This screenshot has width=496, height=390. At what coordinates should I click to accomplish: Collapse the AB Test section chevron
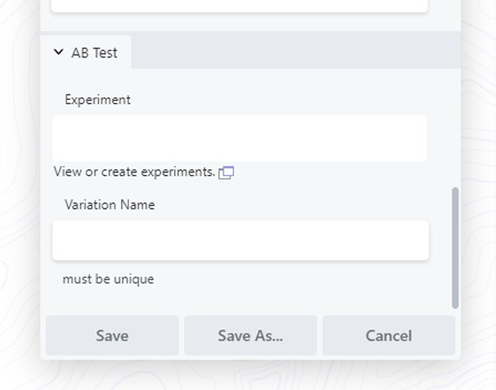pos(59,52)
